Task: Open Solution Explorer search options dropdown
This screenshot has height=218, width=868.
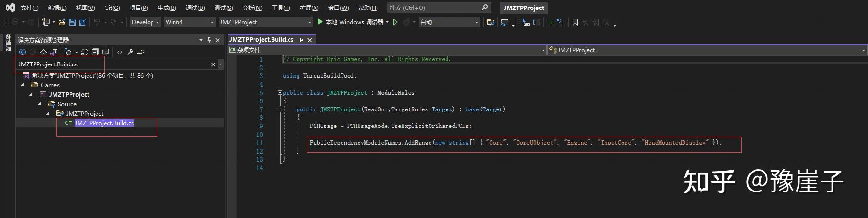Action: 220,64
